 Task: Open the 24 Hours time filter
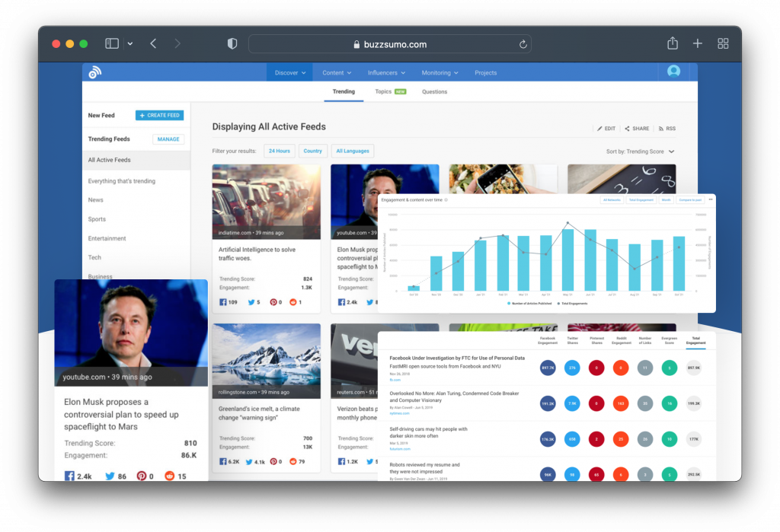click(x=279, y=151)
